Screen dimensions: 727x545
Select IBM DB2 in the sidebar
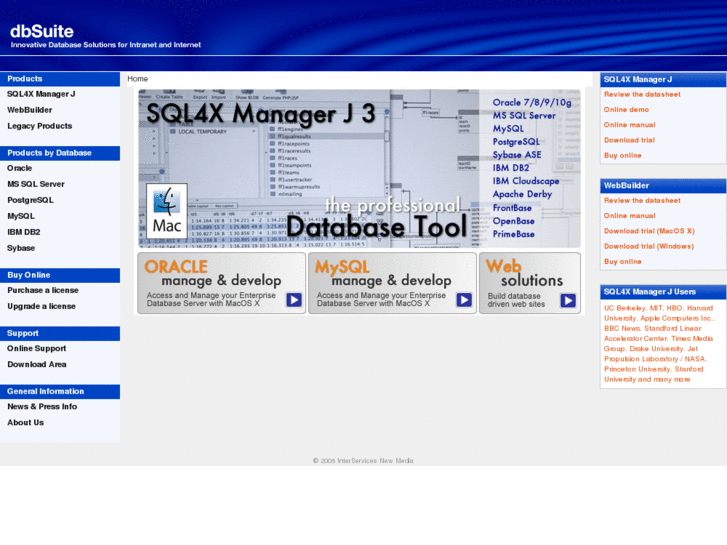click(24, 232)
